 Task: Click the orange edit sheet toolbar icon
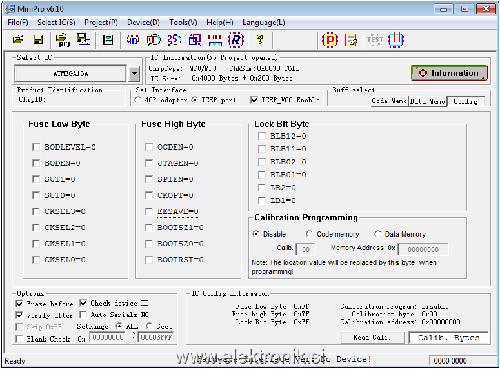(351, 40)
